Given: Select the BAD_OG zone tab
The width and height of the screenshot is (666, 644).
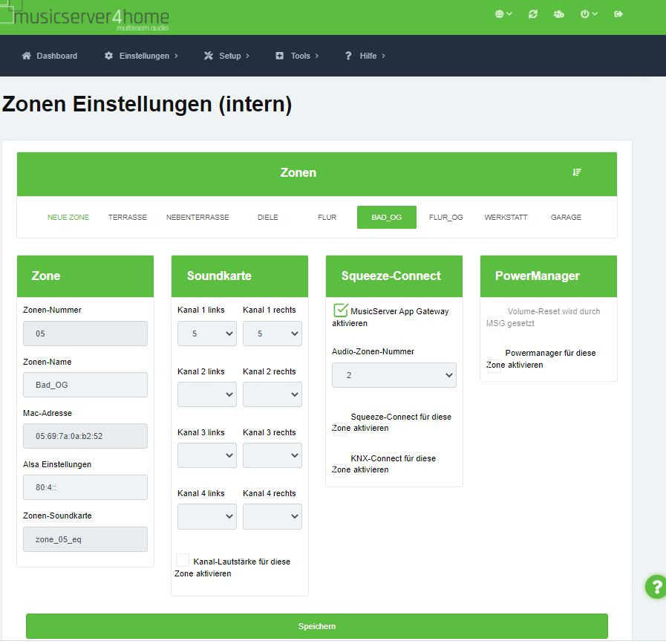Looking at the screenshot, I should tap(387, 217).
